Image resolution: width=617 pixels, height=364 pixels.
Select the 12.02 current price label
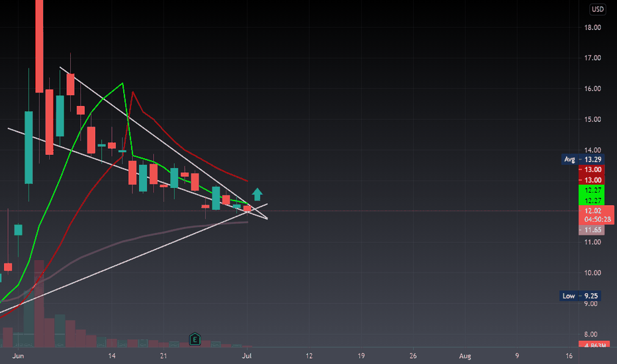(593, 211)
